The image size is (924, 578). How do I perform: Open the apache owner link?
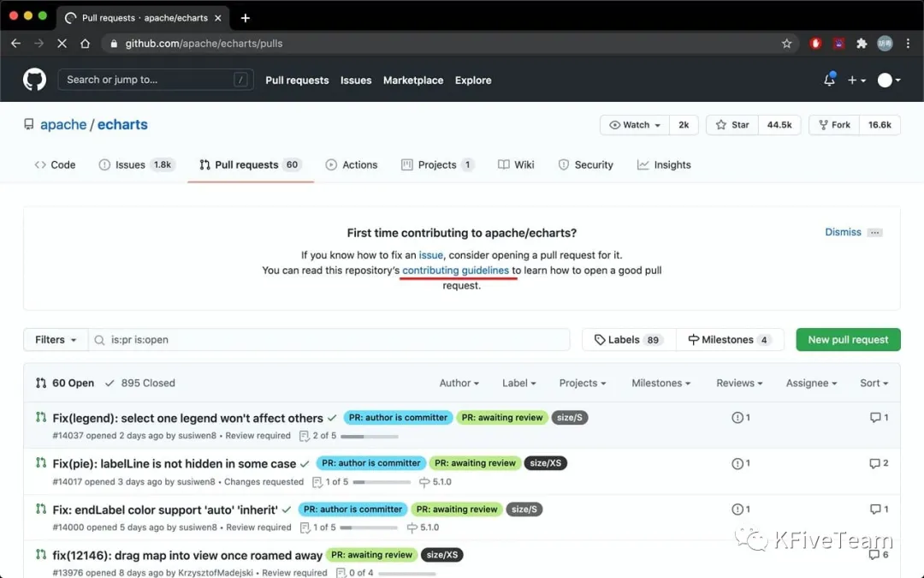pyautogui.click(x=63, y=125)
